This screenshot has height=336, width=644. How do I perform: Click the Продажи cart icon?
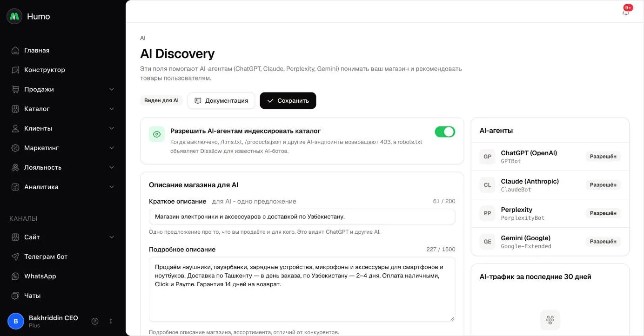(x=15, y=89)
